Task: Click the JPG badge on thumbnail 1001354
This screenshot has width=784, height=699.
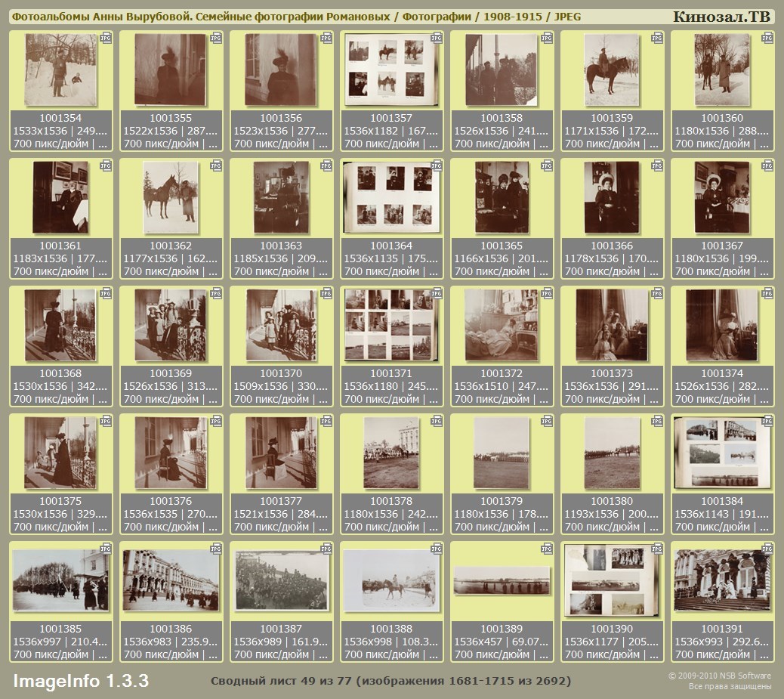Action: pos(106,38)
